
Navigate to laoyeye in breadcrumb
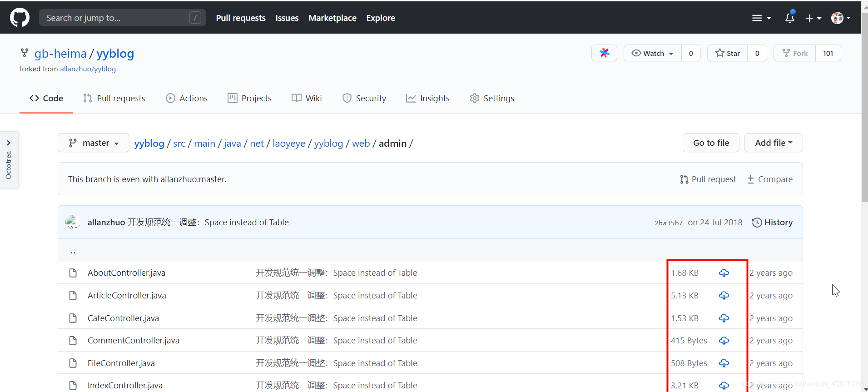point(289,144)
